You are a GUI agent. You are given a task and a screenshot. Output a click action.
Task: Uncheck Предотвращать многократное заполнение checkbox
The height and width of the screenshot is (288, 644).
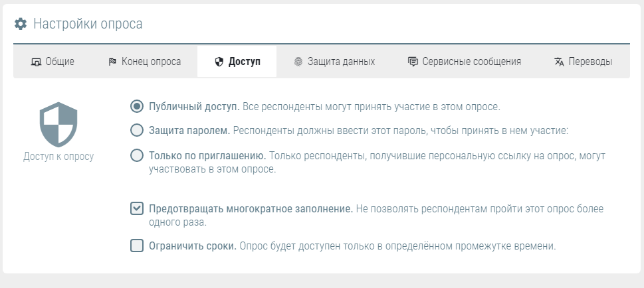pos(137,209)
